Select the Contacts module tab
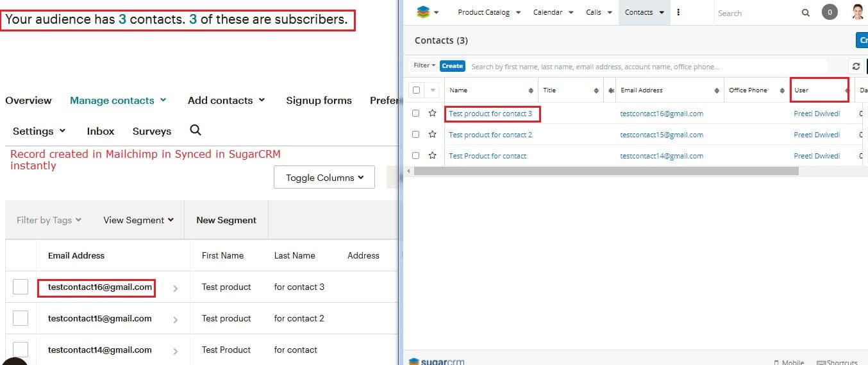The width and height of the screenshot is (868, 365). pyautogui.click(x=638, y=12)
